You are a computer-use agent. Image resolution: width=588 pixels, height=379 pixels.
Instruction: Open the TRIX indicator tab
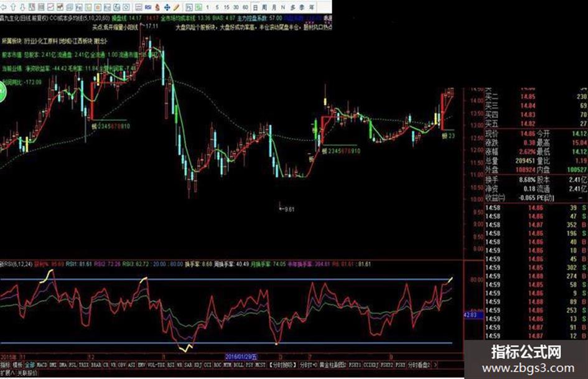click(x=83, y=365)
